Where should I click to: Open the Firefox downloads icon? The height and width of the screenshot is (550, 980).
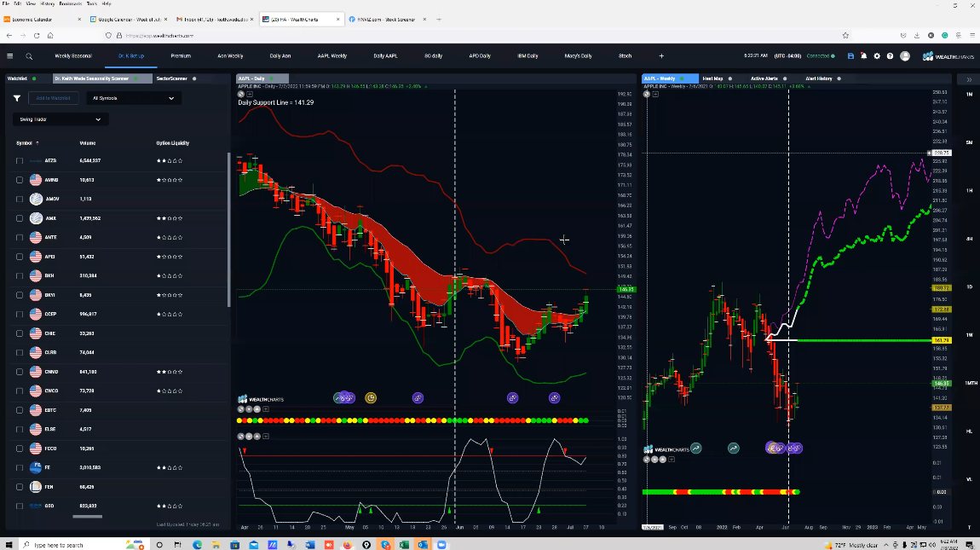pos(917,36)
